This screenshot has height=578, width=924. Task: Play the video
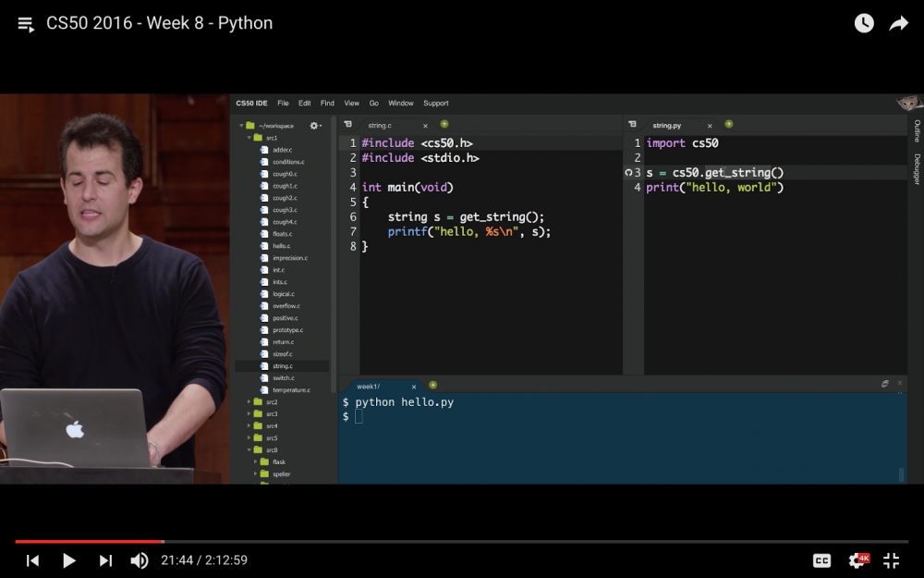click(x=68, y=560)
